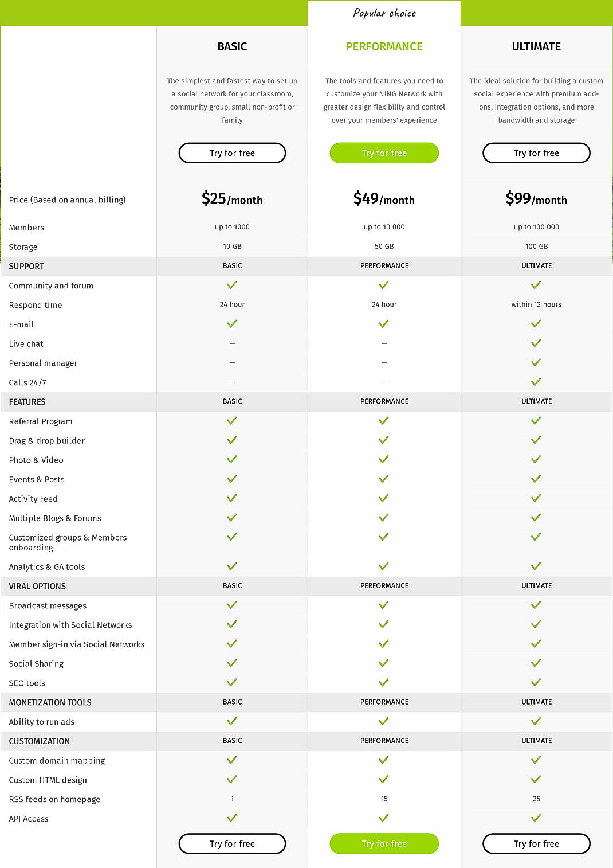Click the Performance E-mail checkmark

[x=384, y=323]
